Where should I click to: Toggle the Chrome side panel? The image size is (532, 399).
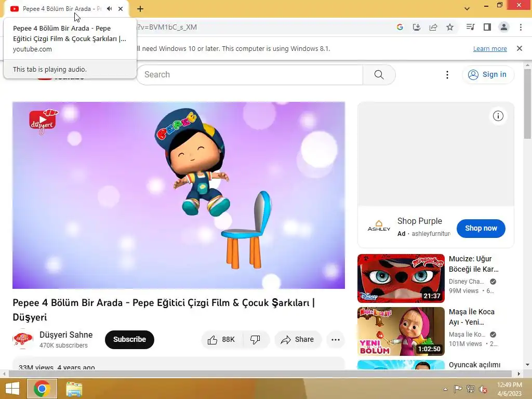[x=487, y=27]
